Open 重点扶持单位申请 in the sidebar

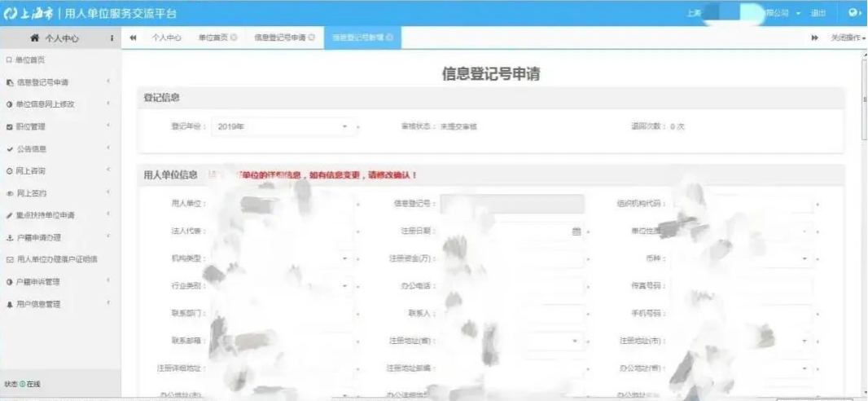(46, 215)
